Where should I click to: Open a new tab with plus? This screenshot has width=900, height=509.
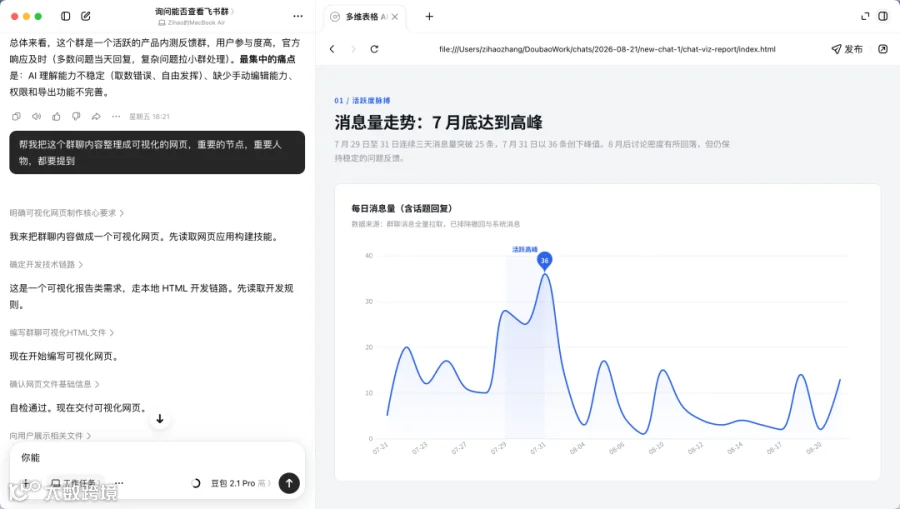click(429, 17)
